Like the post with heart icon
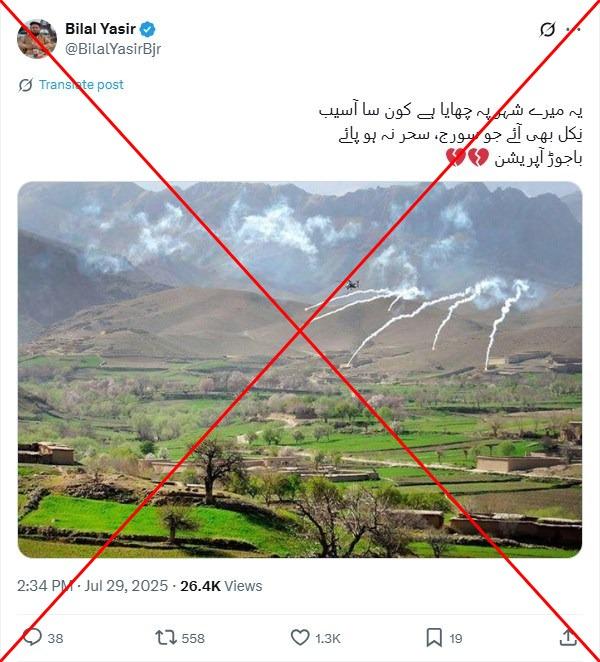Image resolution: width=600 pixels, height=662 pixels. [x=300, y=638]
